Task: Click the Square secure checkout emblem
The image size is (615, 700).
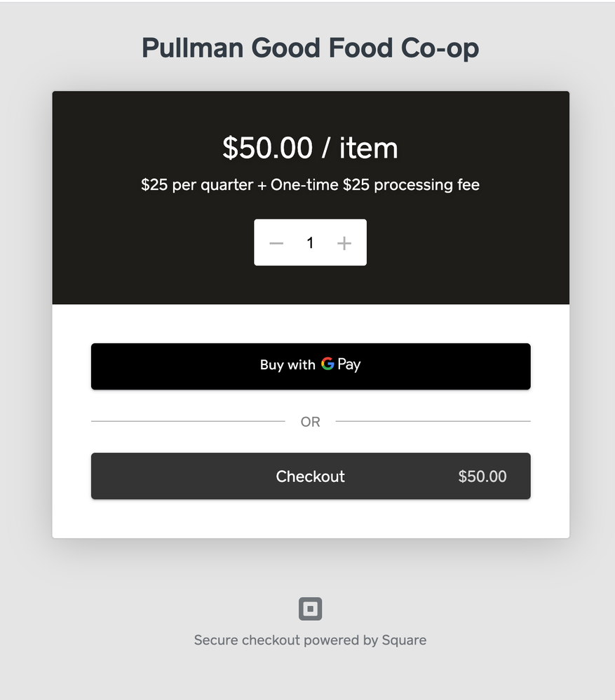Action: click(x=310, y=608)
